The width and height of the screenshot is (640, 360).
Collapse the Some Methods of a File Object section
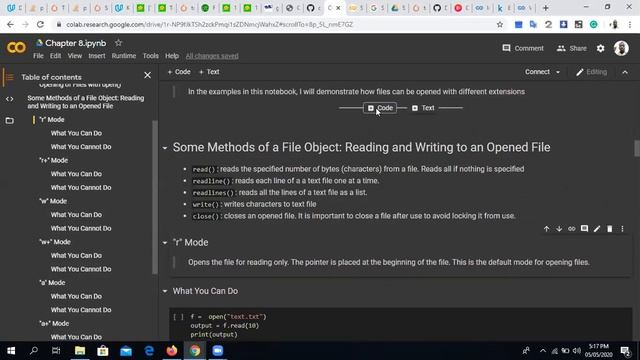tap(165, 148)
